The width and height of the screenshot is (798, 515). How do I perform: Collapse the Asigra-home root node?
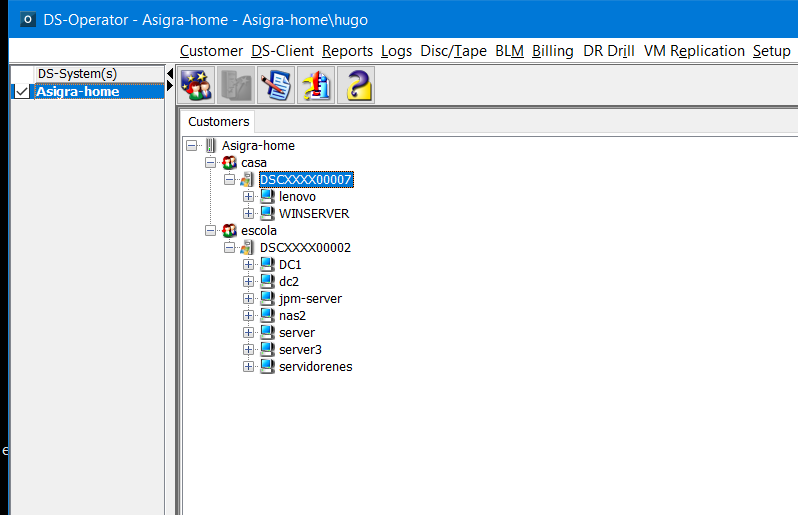coord(191,146)
